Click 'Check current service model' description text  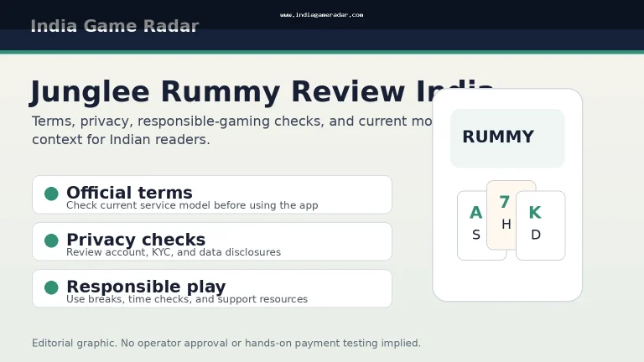(x=192, y=205)
